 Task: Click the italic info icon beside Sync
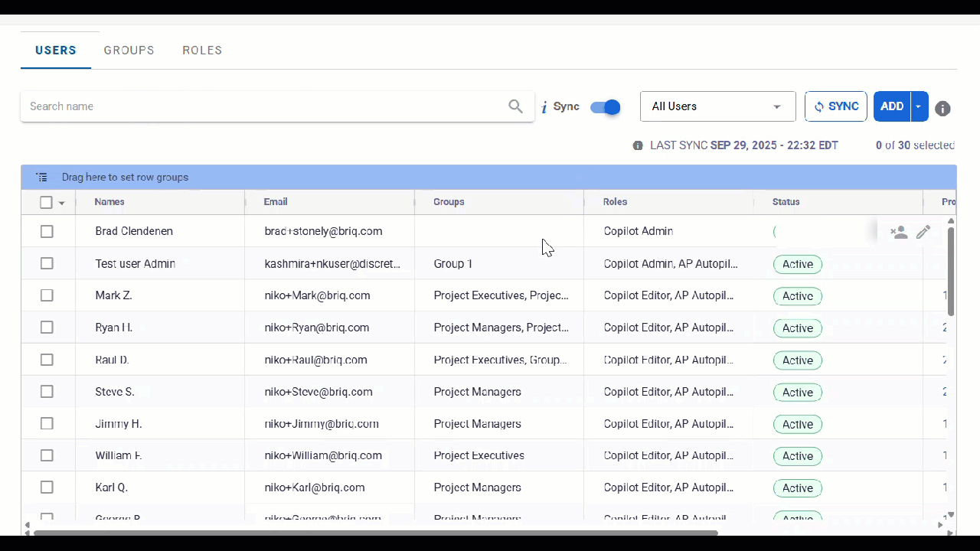pyautogui.click(x=544, y=107)
